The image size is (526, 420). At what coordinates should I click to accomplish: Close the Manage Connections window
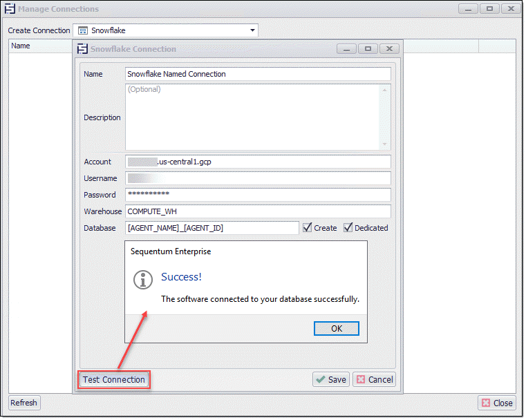tap(497, 403)
